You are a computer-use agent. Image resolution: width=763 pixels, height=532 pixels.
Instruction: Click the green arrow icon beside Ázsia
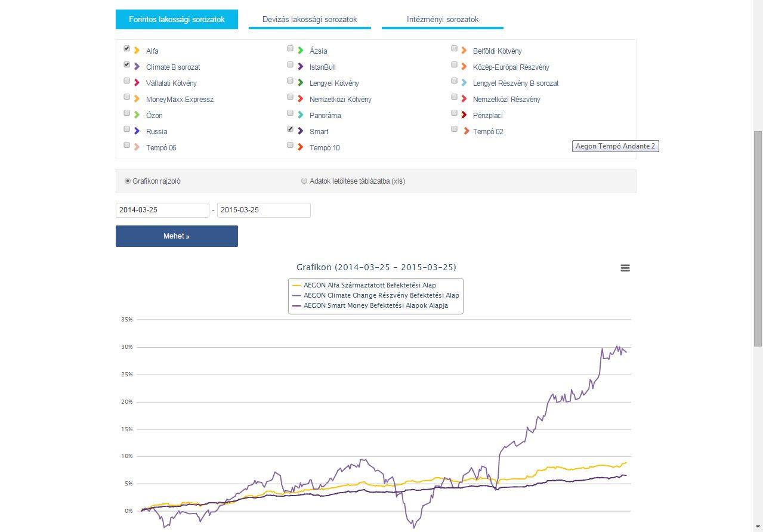(x=301, y=51)
